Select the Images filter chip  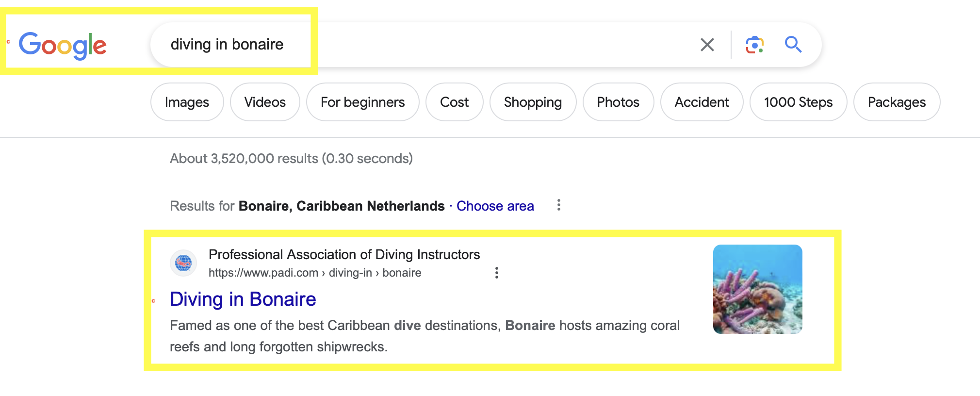[x=187, y=102]
